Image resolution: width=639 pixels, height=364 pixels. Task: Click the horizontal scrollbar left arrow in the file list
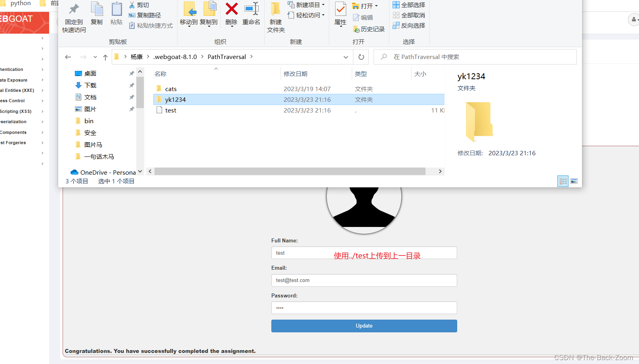tap(150, 172)
